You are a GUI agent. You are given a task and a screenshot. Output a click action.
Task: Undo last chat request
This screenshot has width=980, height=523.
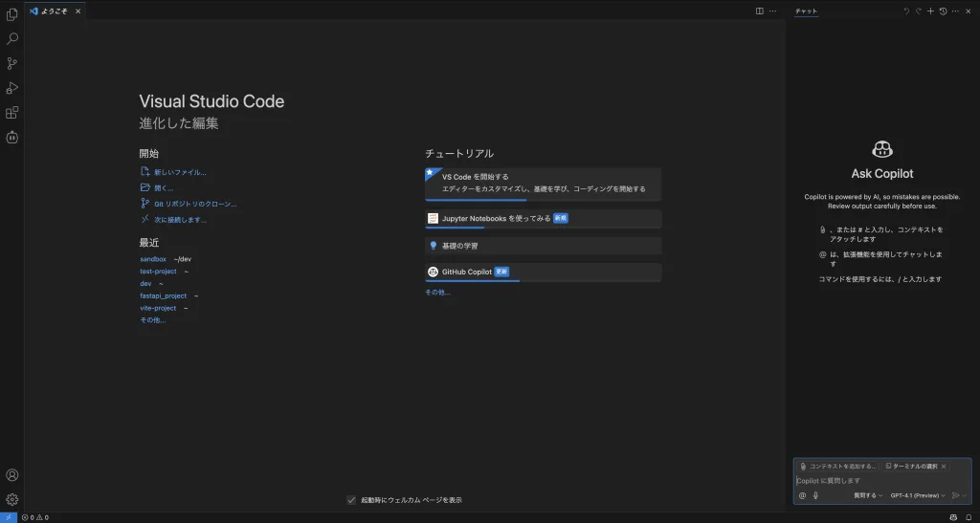click(x=906, y=11)
